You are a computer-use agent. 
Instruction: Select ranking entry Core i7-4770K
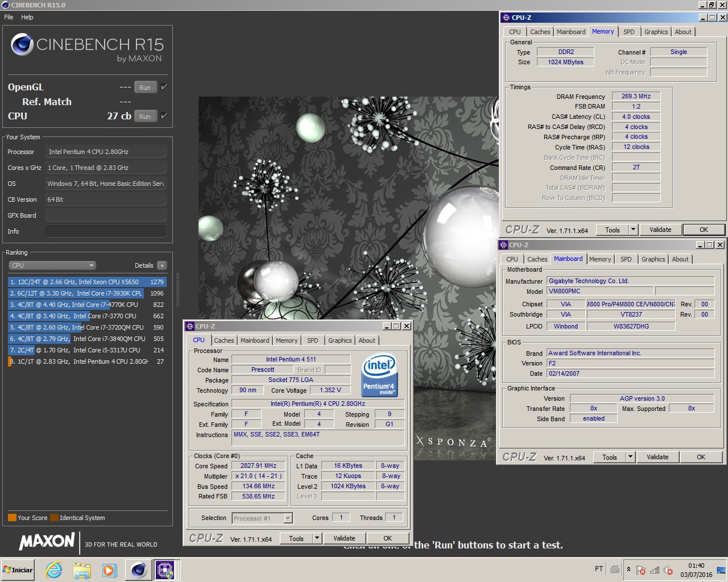[x=87, y=304]
